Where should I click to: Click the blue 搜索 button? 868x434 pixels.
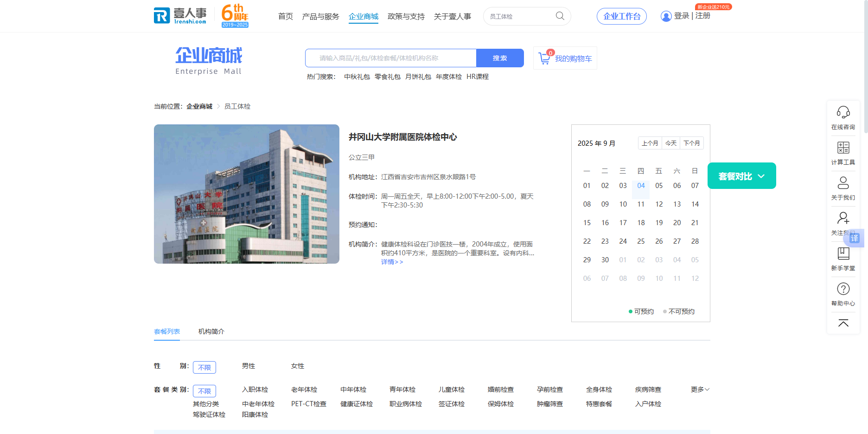click(x=500, y=58)
